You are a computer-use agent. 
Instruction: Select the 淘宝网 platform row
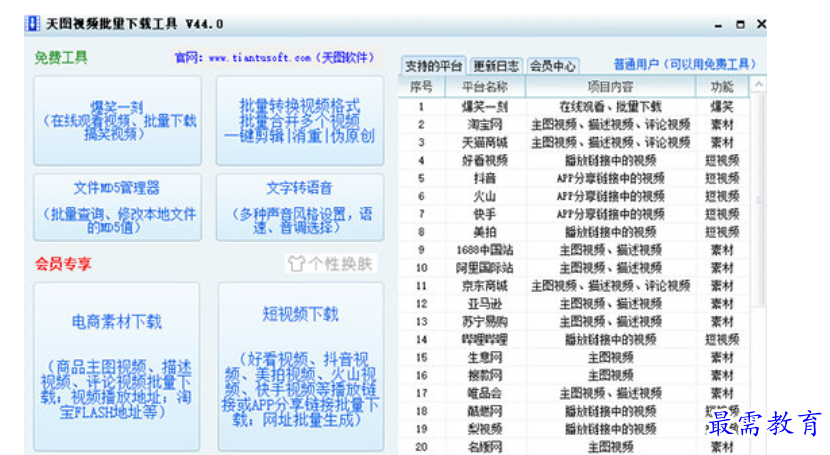574,125
